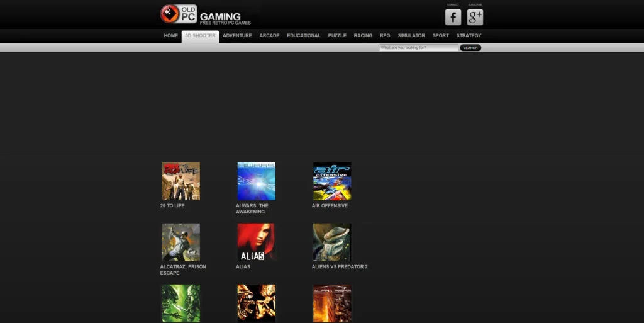Click the AIR OFFENSIVE title link
644x323 pixels.
point(330,205)
